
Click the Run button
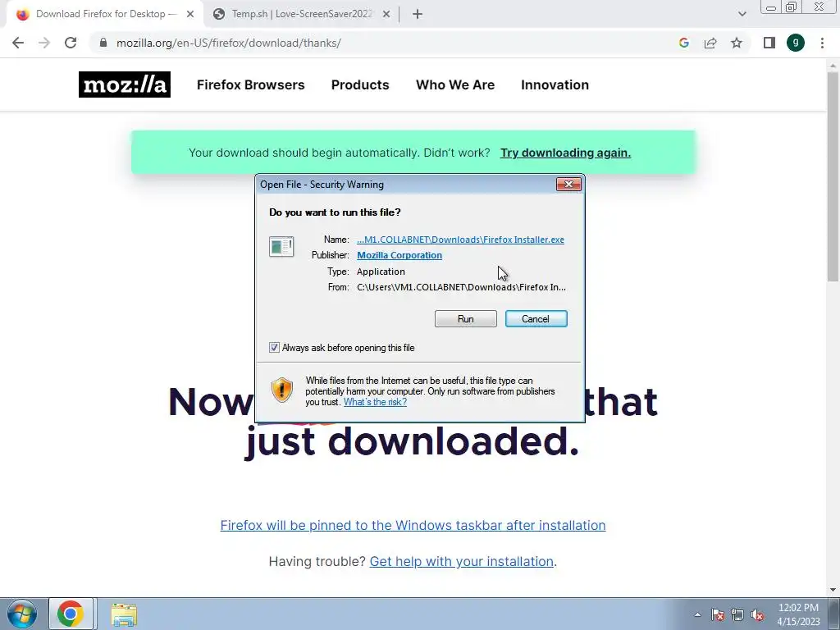466,319
